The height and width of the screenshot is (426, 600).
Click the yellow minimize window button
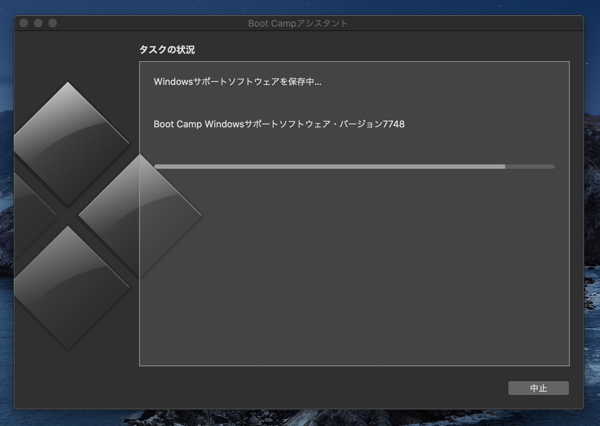38,23
